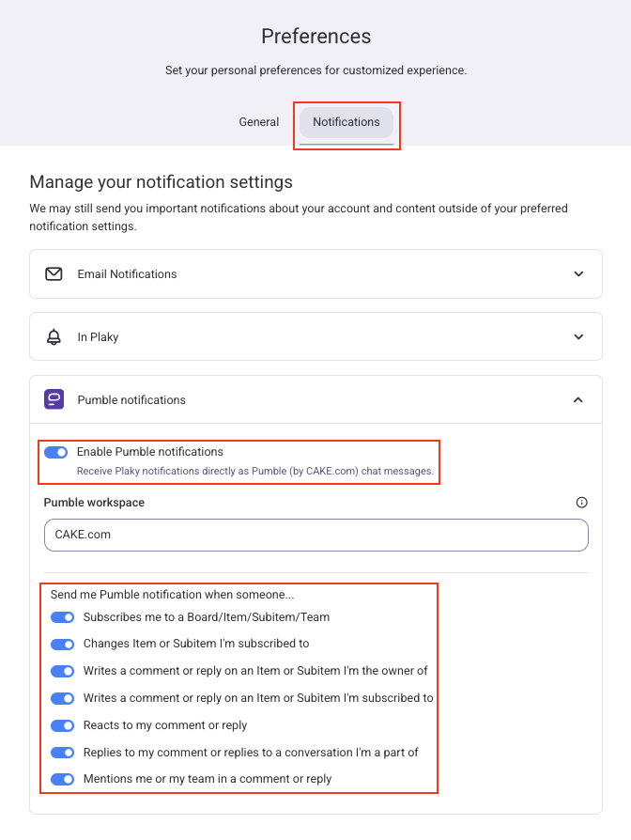Turn off Mentions me or my team notifications
631x840 pixels.
[x=63, y=779]
